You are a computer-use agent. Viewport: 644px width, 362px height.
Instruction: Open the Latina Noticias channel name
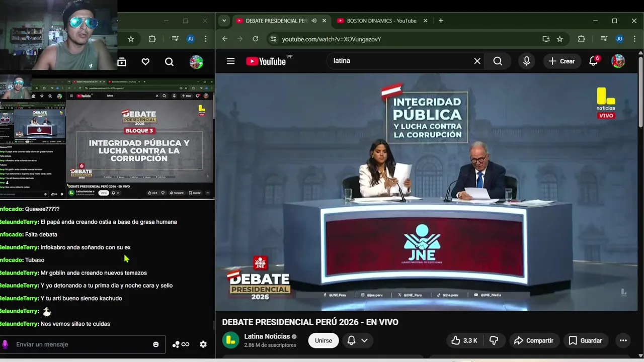(x=267, y=336)
